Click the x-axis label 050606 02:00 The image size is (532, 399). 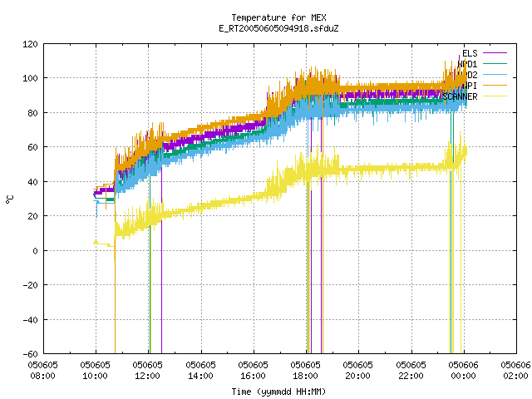tap(515, 371)
